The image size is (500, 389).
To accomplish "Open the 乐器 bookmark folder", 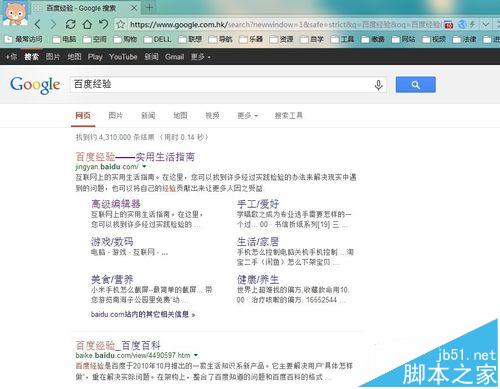I will (251, 39).
